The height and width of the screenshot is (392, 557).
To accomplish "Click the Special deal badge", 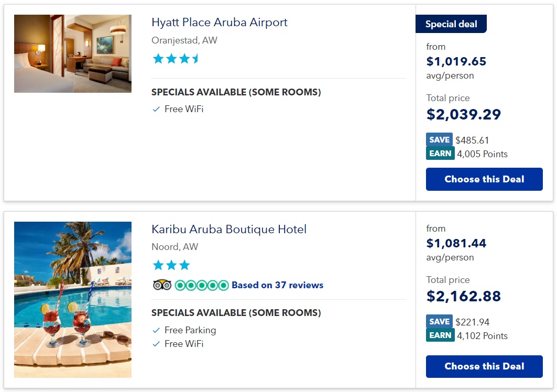I will 451,24.
